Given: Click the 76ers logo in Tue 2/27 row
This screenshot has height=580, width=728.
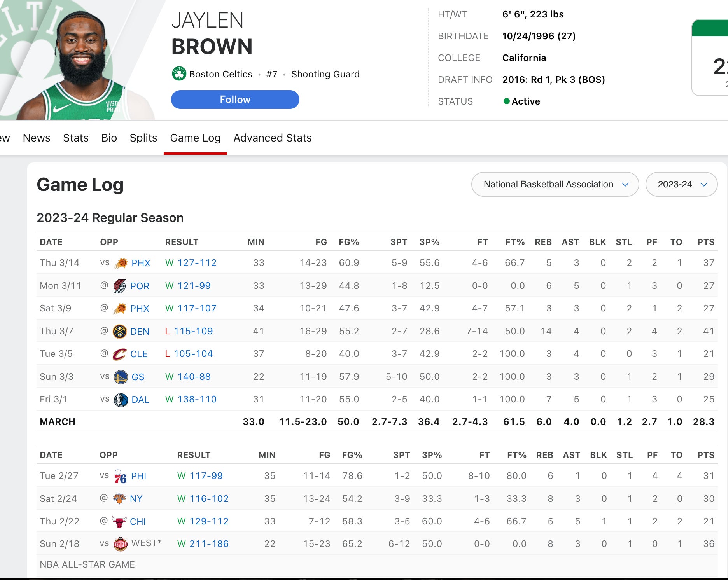Looking at the screenshot, I should coord(121,476).
